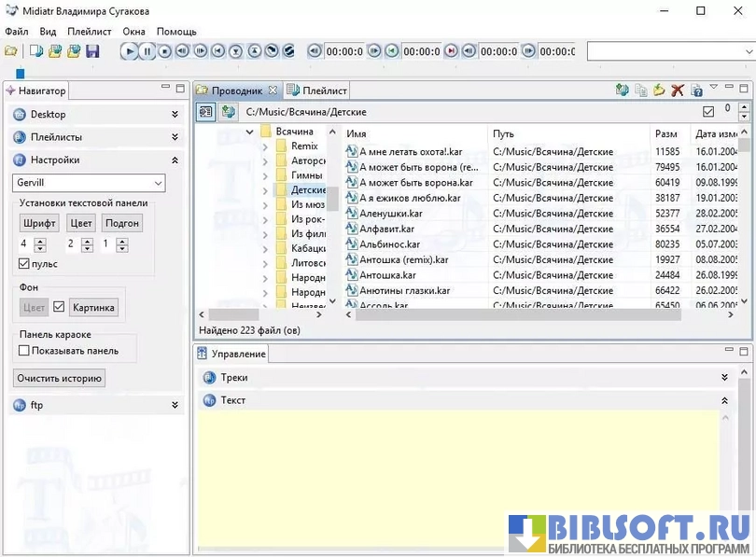Open the Плейлист menu

pyautogui.click(x=90, y=31)
